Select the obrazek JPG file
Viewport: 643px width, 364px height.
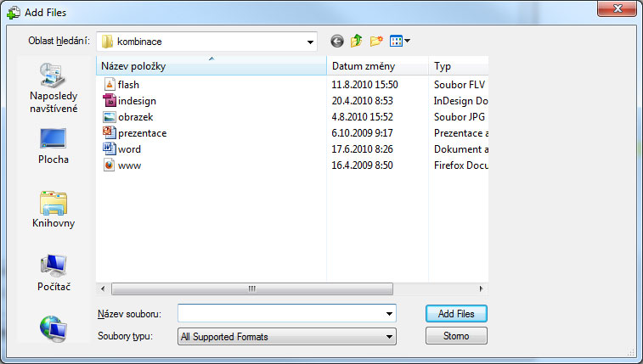pos(135,117)
